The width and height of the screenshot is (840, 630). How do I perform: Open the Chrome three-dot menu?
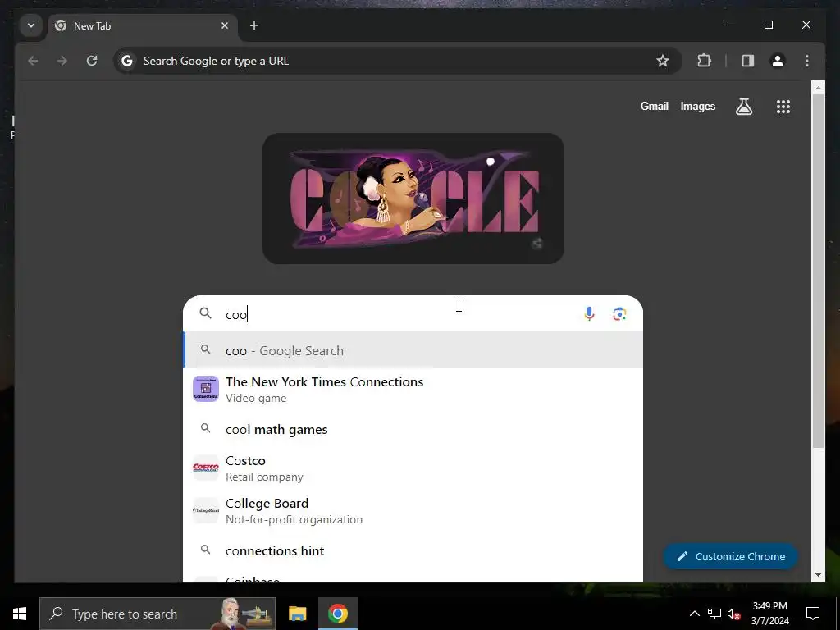(807, 61)
